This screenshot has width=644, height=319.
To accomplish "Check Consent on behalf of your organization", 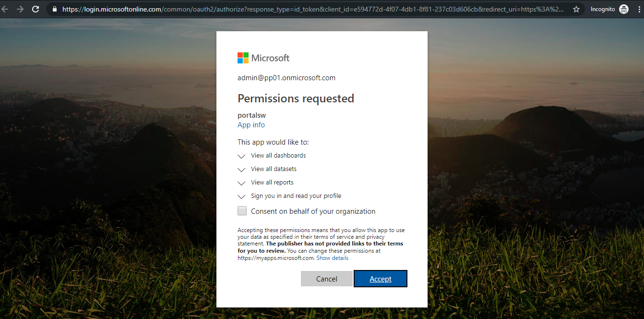I will [242, 211].
